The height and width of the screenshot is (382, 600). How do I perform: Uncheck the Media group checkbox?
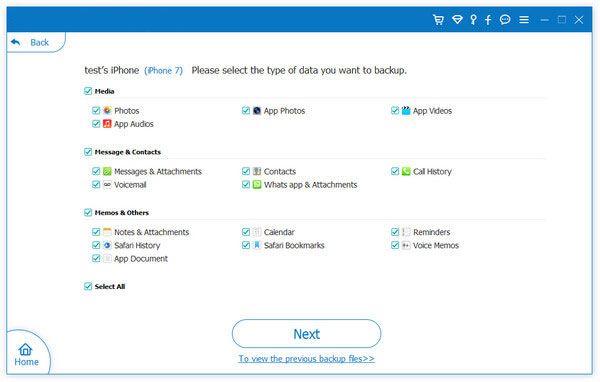point(88,91)
